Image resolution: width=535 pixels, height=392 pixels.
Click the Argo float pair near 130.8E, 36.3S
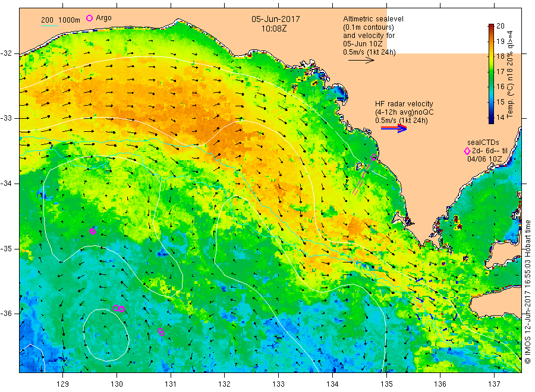click(161, 331)
